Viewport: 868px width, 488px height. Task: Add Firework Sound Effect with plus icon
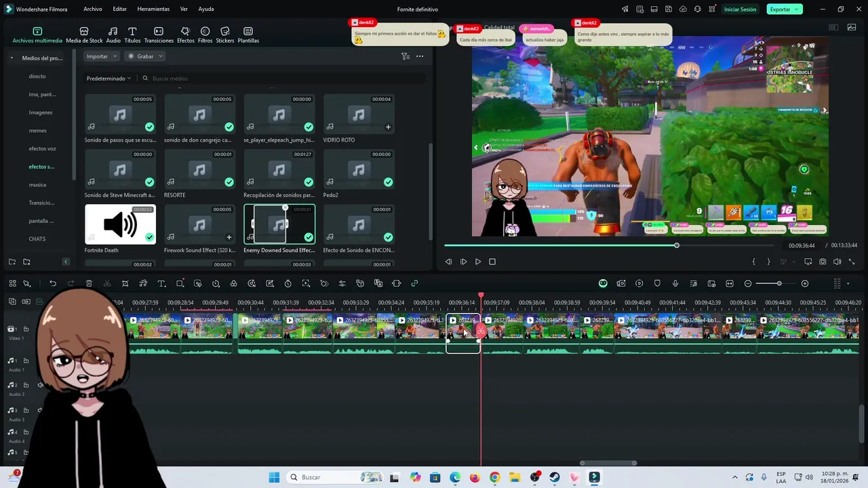(229, 237)
